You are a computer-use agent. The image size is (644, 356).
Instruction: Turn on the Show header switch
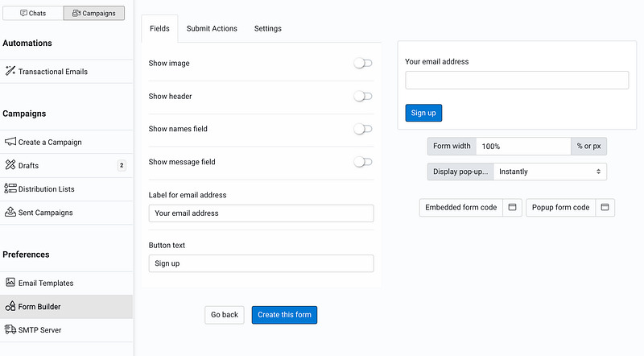(x=363, y=96)
